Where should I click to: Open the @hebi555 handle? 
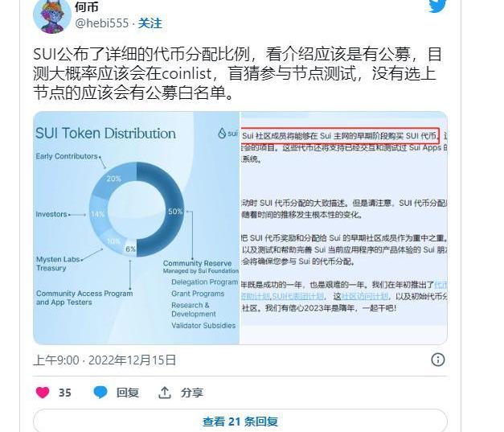101,23
